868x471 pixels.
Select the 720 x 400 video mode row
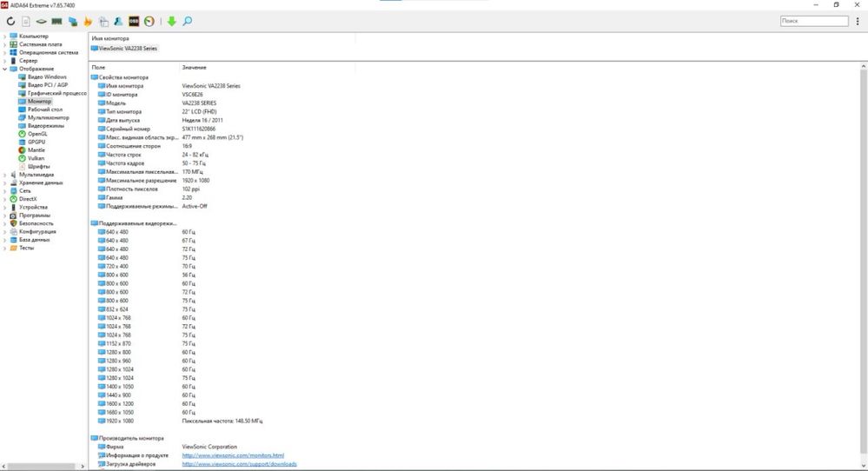pos(147,266)
